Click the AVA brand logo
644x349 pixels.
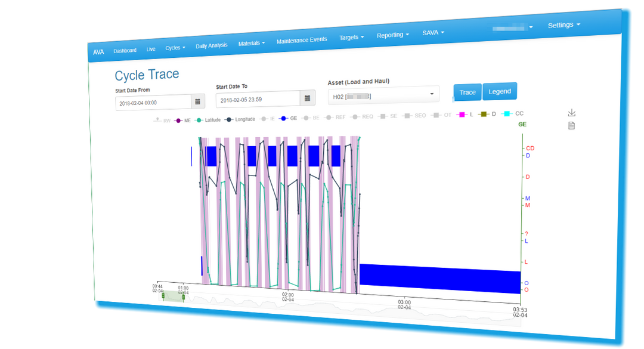(x=98, y=52)
